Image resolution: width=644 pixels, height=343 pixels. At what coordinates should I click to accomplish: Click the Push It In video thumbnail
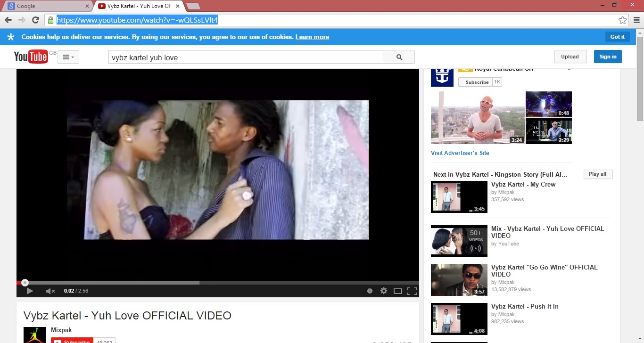[459, 319]
